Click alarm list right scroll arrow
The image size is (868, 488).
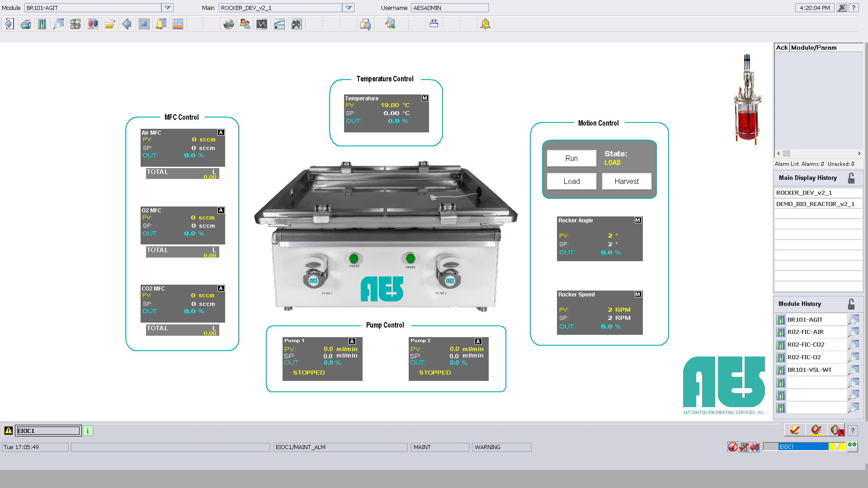(859, 154)
